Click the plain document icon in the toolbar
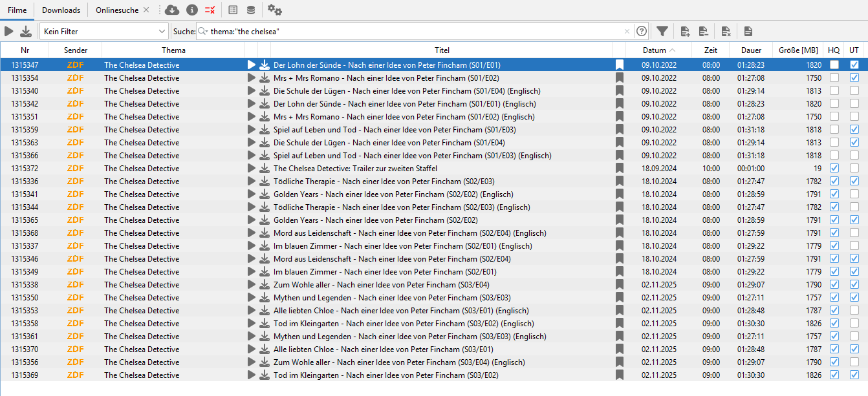This screenshot has width=868, height=396. pyautogui.click(x=748, y=31)
